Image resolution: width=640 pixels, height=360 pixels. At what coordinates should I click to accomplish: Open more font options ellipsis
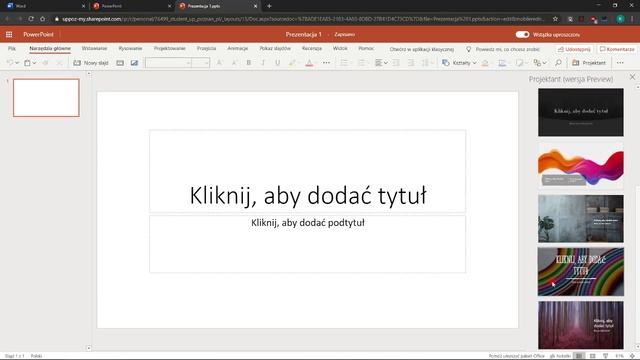tap(326, 63)
